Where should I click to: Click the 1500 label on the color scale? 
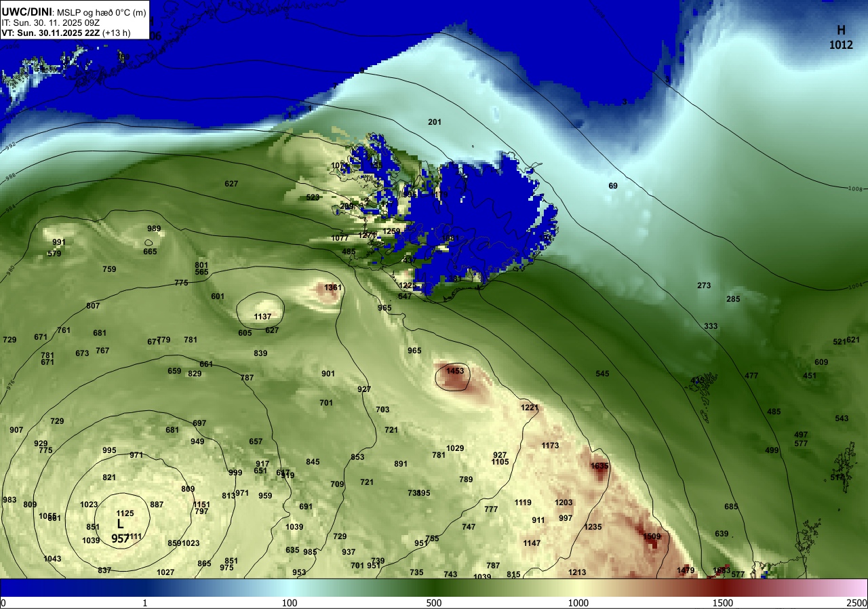pos(723,603)
